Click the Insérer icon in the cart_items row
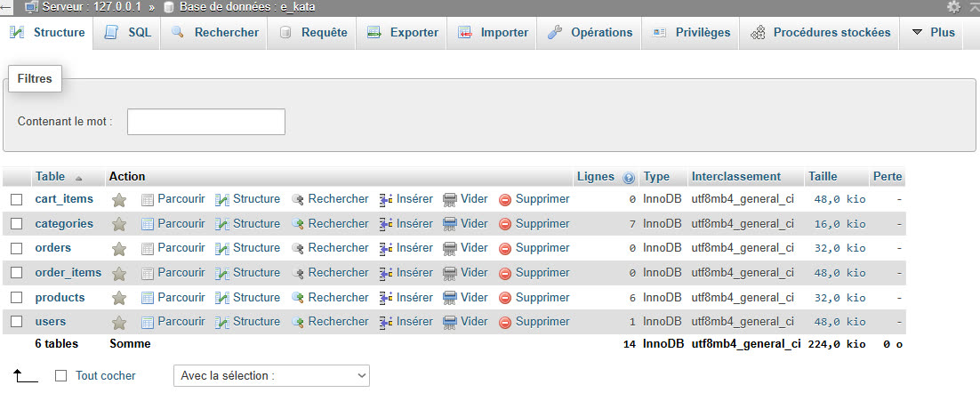Viewport: 980px width, 401px height. point(386,200)
